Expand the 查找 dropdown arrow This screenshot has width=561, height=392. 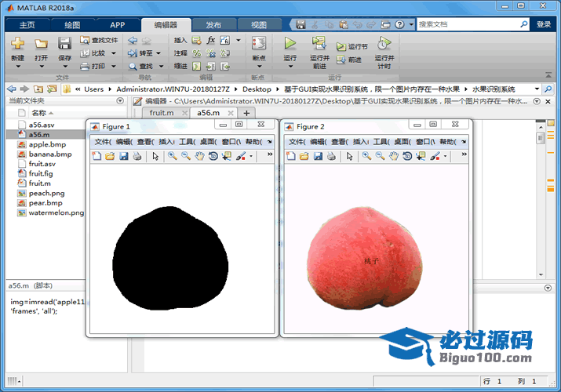[x=162, y=67]
